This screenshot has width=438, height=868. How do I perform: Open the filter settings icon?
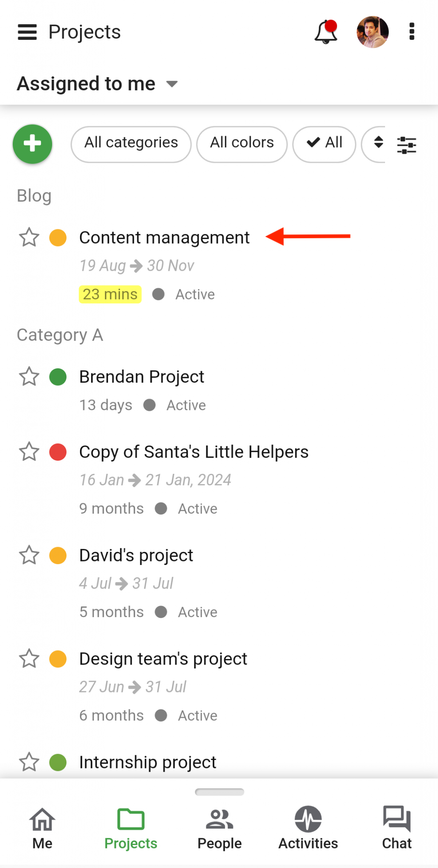(406, 144)
